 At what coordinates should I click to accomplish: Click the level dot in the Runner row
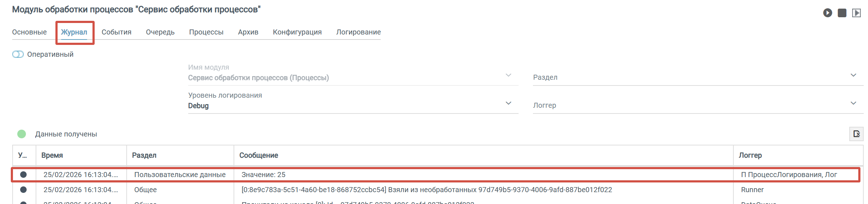tap(23, 190)
